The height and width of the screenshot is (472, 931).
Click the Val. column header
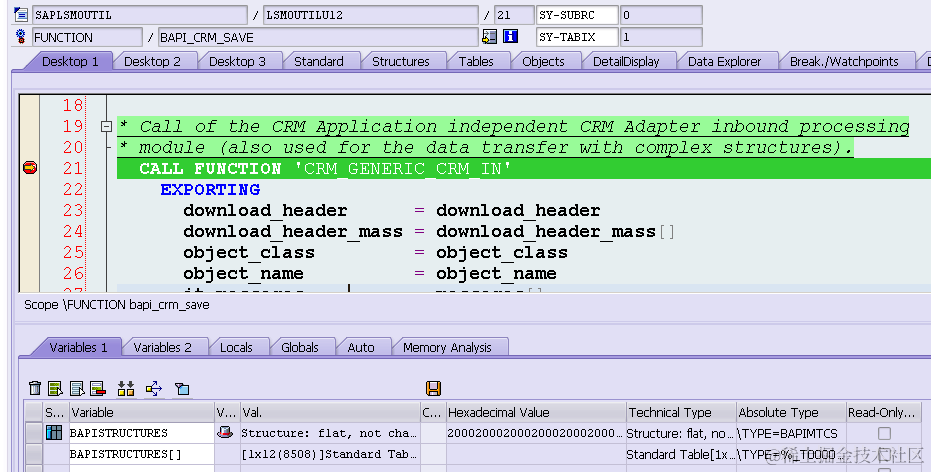coord(329,412)
